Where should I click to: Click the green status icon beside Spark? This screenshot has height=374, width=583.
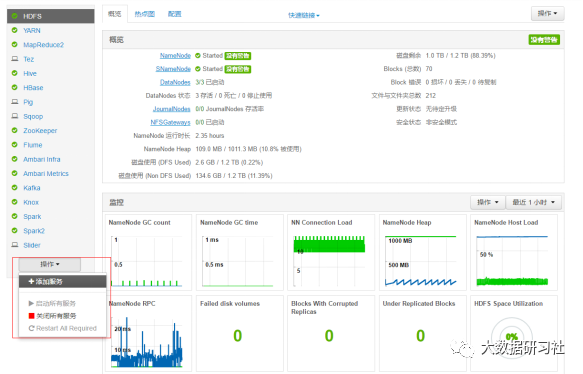15,216
